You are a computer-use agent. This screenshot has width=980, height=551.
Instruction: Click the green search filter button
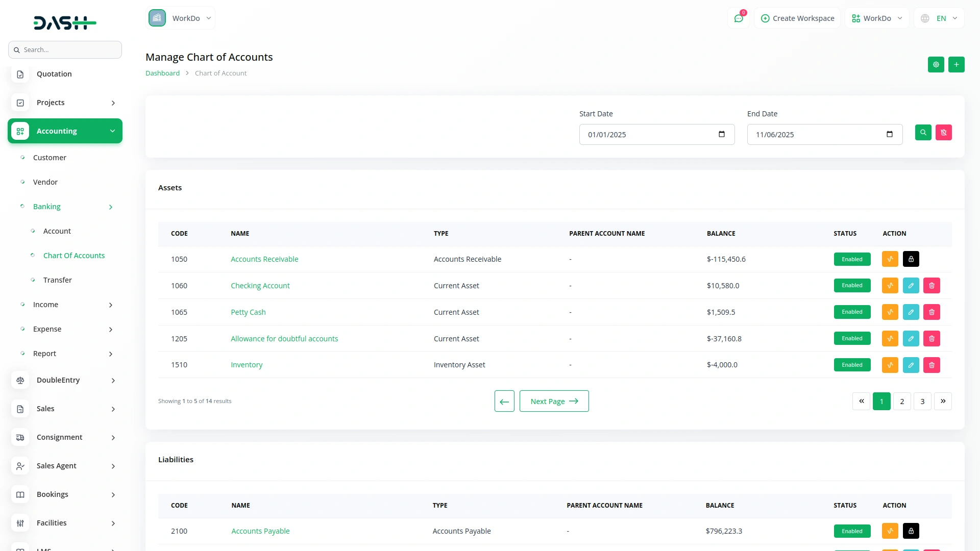click(923, 133)
